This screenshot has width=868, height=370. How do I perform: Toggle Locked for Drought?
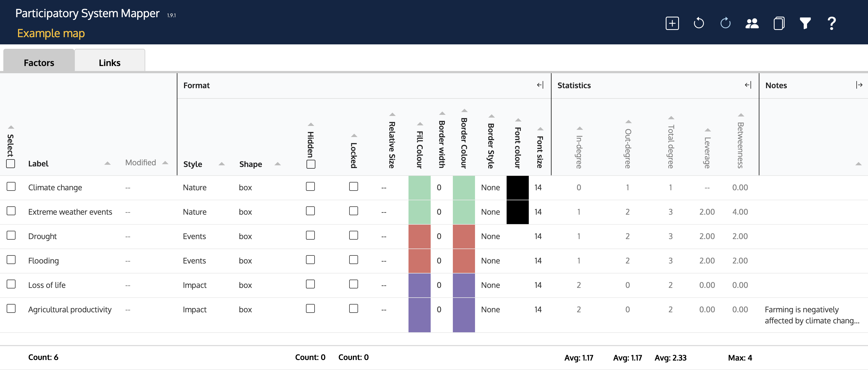point(353,235)
